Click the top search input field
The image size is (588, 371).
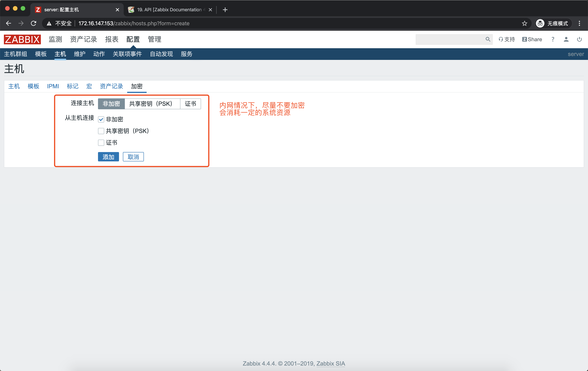pyautogui.click(x=450, y=39)
